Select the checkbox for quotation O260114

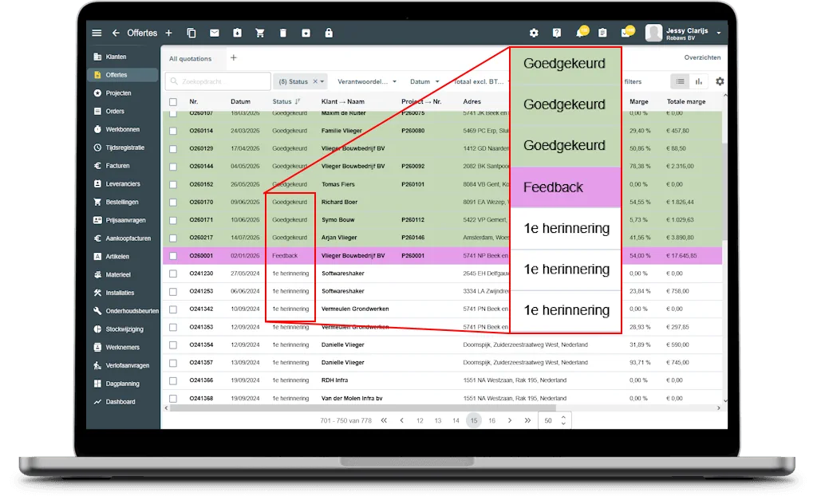tap(173, 132)
